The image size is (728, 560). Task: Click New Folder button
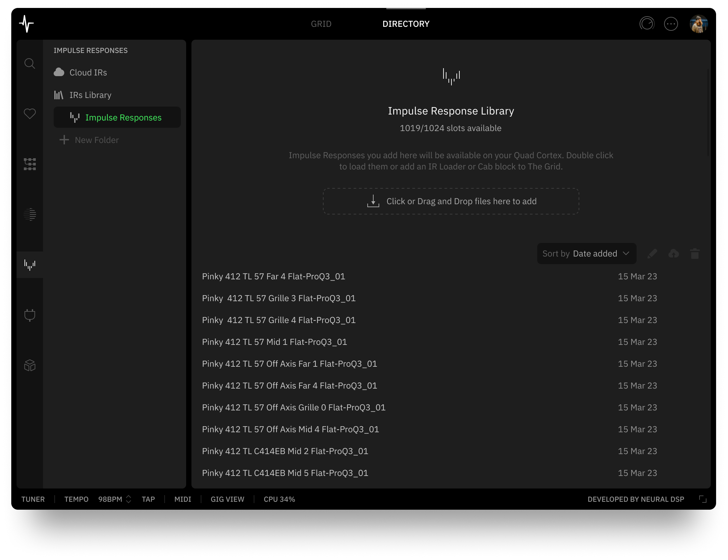[89, 140]
